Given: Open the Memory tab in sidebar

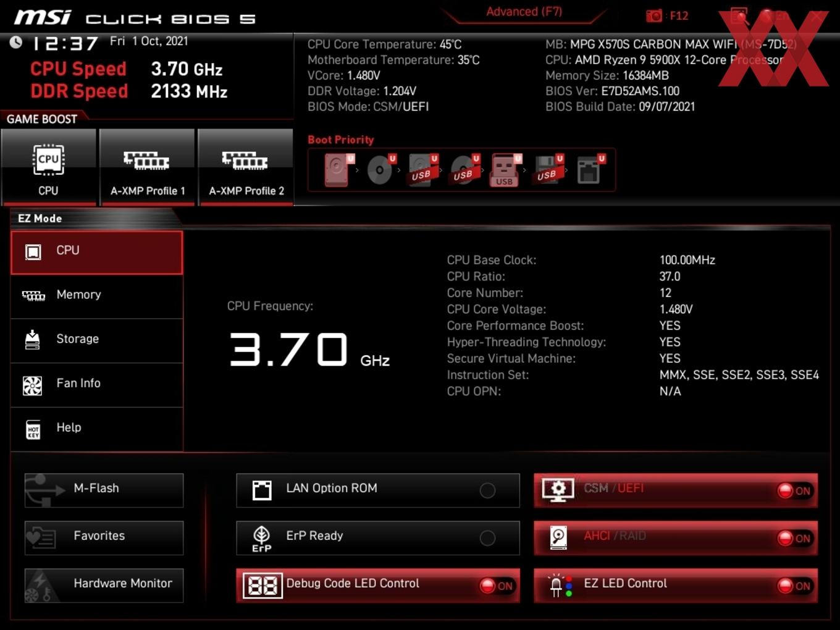Looking at the screenshot, I should click(x=97, y=296).
